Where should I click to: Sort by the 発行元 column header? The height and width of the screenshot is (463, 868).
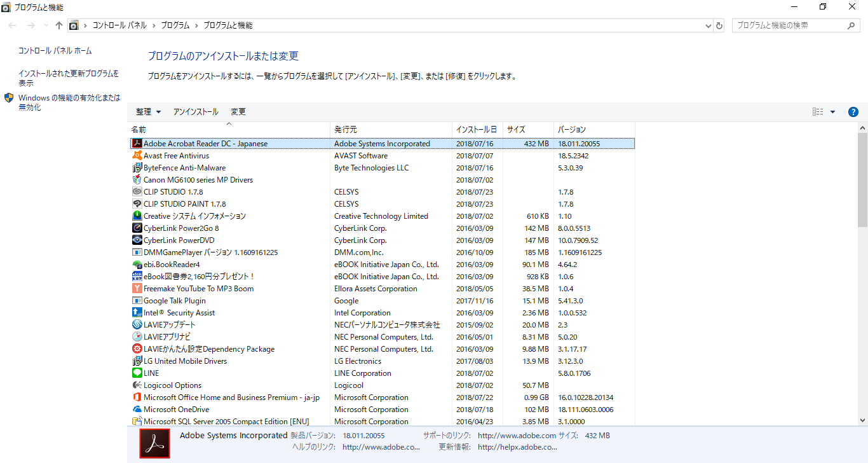tap(391, 130)
